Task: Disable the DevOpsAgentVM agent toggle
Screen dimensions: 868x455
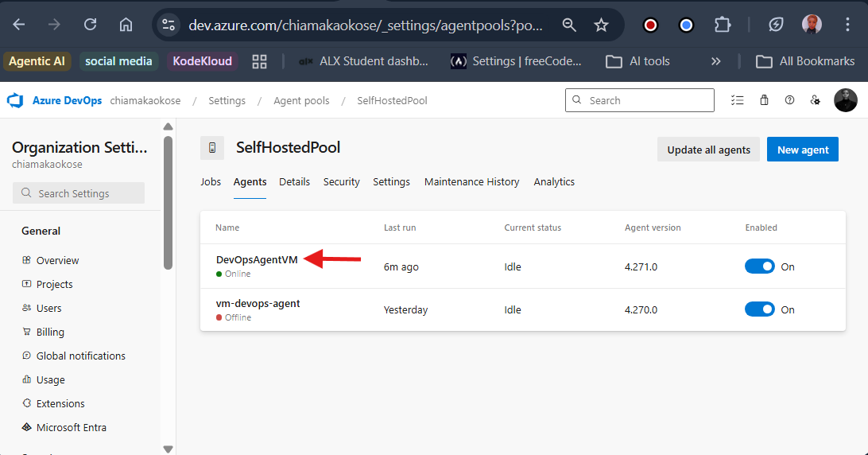Action: 760,266
